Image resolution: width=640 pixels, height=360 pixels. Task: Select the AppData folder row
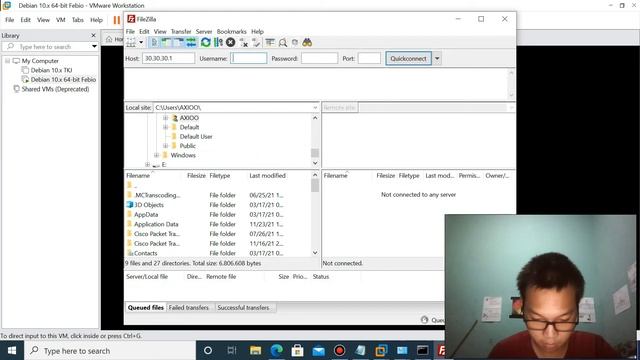(x=218, y=214)
